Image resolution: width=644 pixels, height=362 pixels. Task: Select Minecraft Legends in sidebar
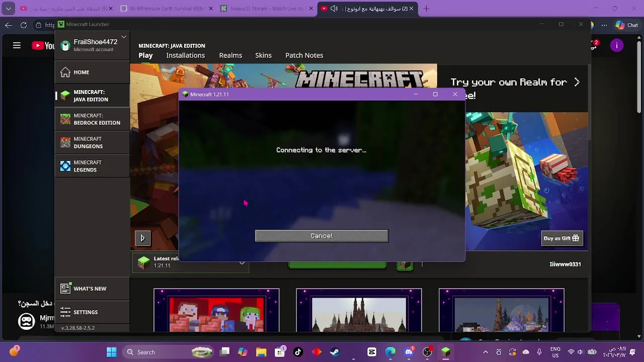92,166
